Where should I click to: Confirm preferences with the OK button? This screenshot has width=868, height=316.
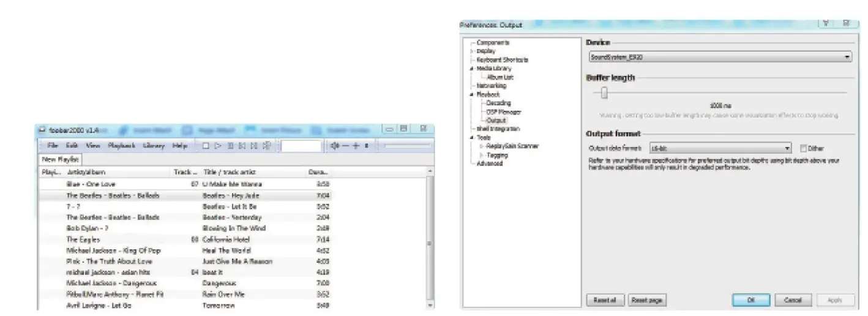point(751,300)
